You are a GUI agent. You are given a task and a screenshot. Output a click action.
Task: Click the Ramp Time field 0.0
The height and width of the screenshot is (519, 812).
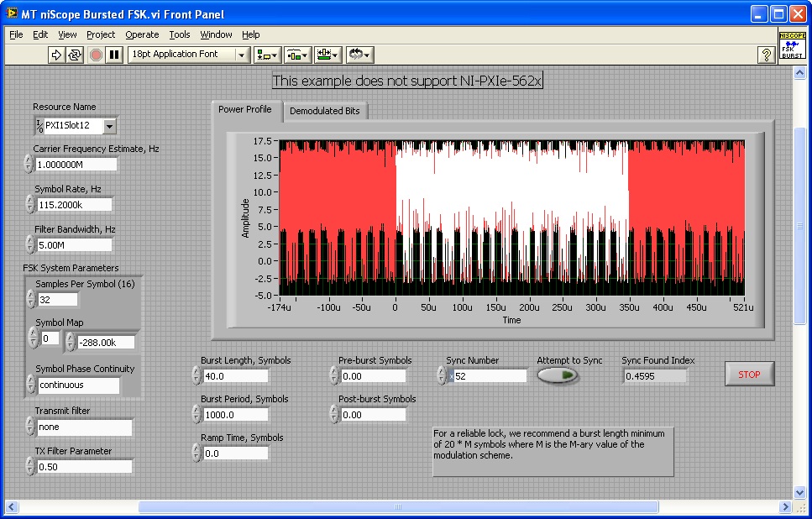[236, 453]
